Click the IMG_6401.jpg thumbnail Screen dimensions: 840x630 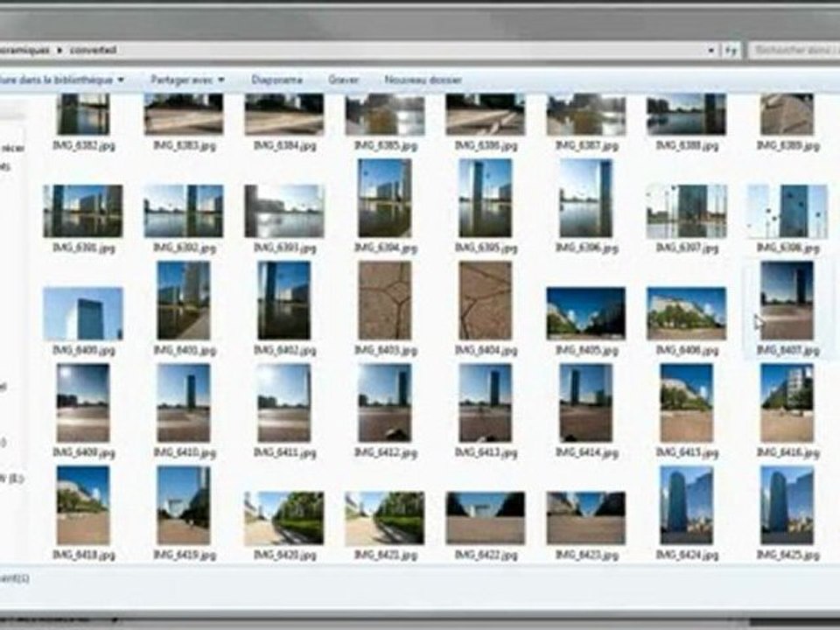tap(184, 300)
